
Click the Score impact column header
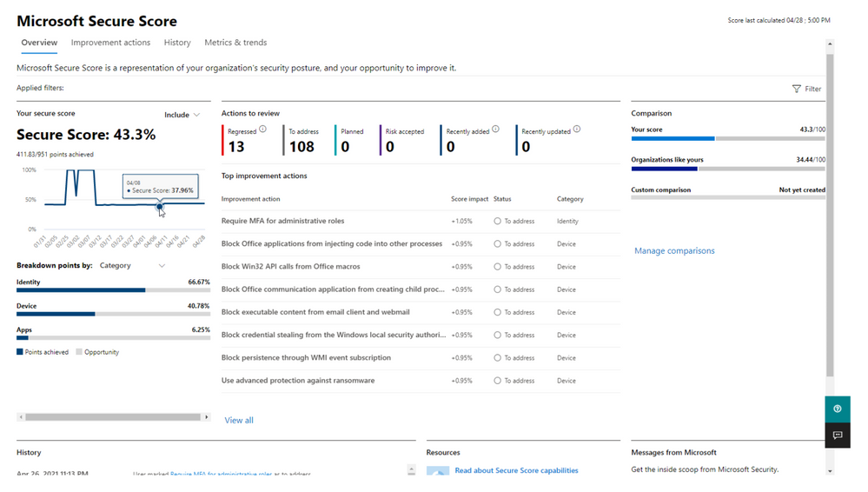(x=469, y=199)
